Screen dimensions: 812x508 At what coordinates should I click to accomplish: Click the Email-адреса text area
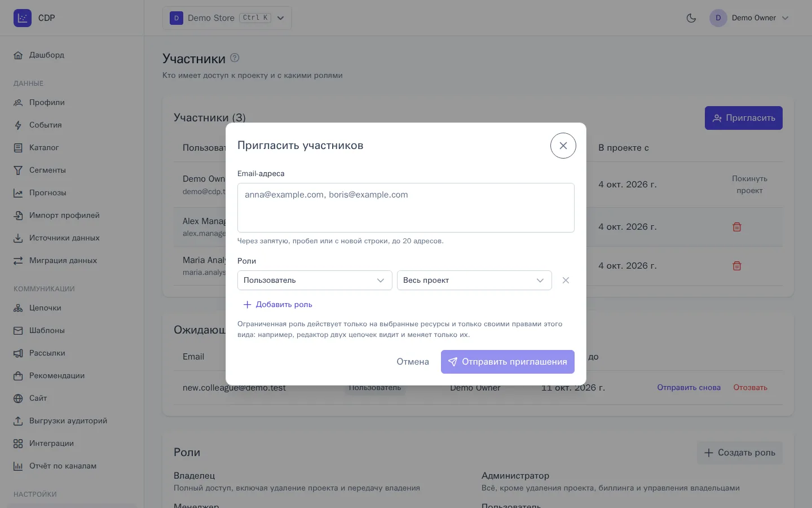(406, 208)
